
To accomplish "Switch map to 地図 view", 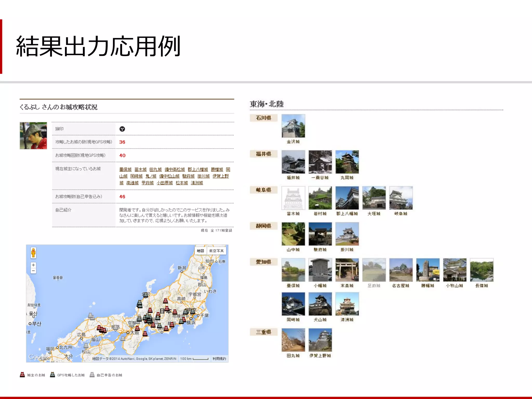I will click(x=200, y=251).
